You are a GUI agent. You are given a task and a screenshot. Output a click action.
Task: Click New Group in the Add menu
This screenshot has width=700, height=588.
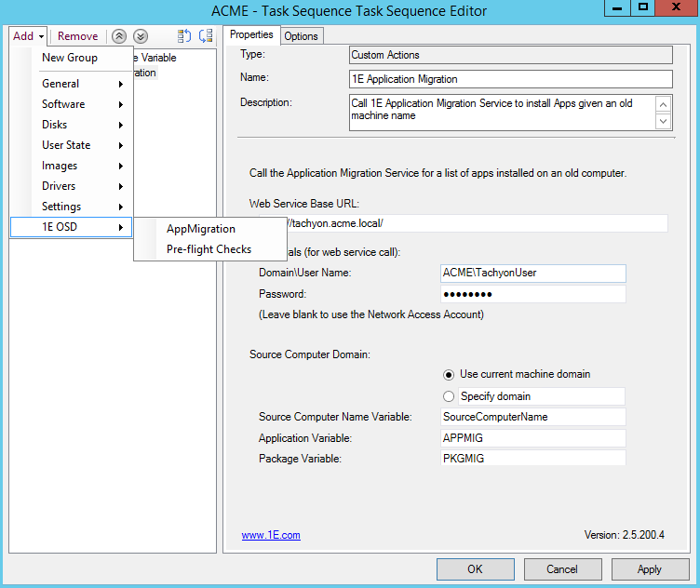(70, 58)
